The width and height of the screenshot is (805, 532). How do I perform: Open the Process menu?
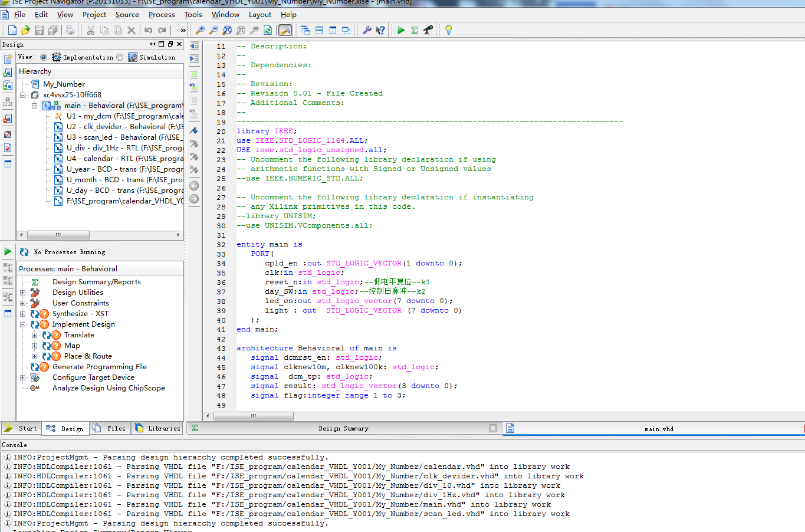tap(161, 15)
